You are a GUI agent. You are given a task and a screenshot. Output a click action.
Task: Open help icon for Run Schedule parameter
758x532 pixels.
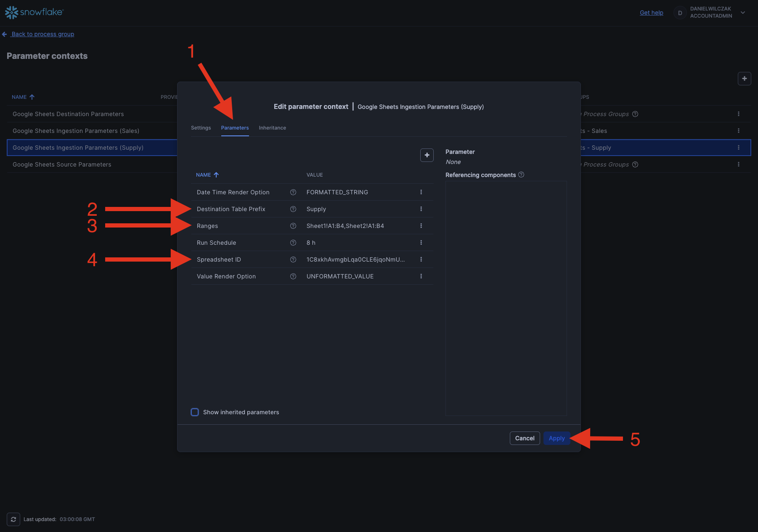(293, 243)
